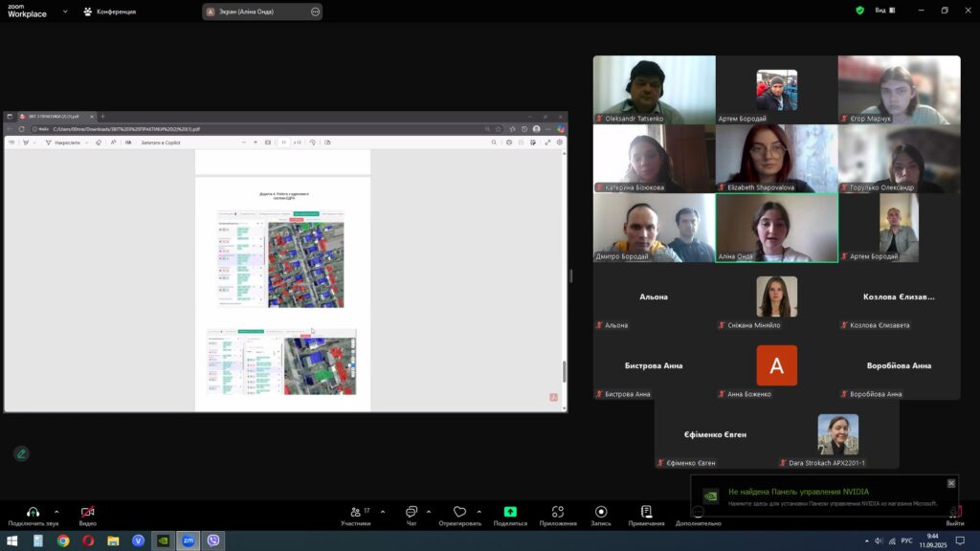Click the PDF page number field
980x551 pixels.
[x=283, y=143]
